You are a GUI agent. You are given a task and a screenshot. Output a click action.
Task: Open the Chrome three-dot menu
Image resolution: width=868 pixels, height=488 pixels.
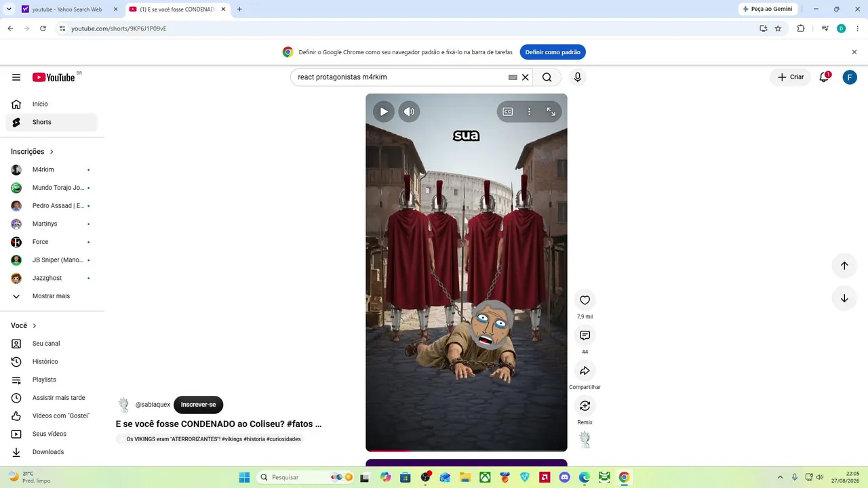[x=858, y=28]
